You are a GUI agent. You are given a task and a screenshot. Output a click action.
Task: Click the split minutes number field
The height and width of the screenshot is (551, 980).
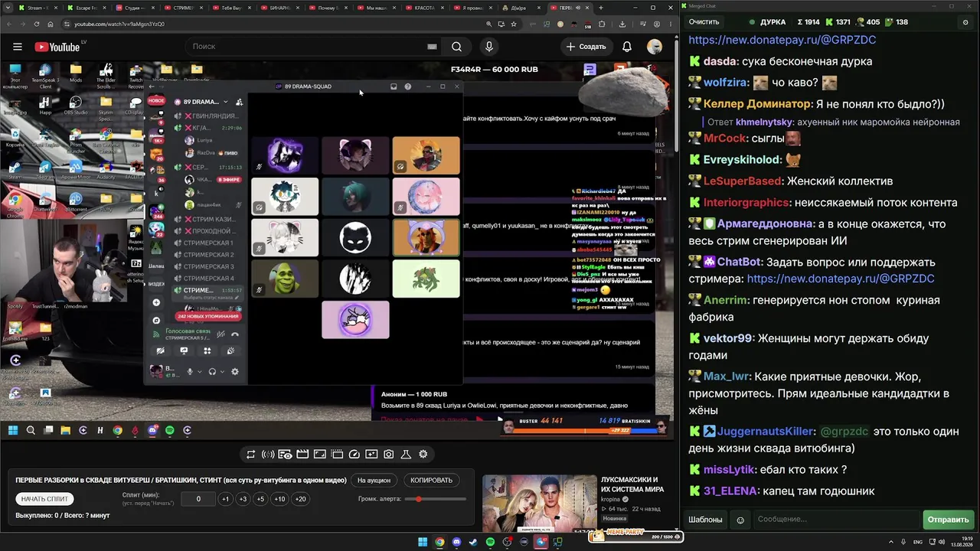198,499
